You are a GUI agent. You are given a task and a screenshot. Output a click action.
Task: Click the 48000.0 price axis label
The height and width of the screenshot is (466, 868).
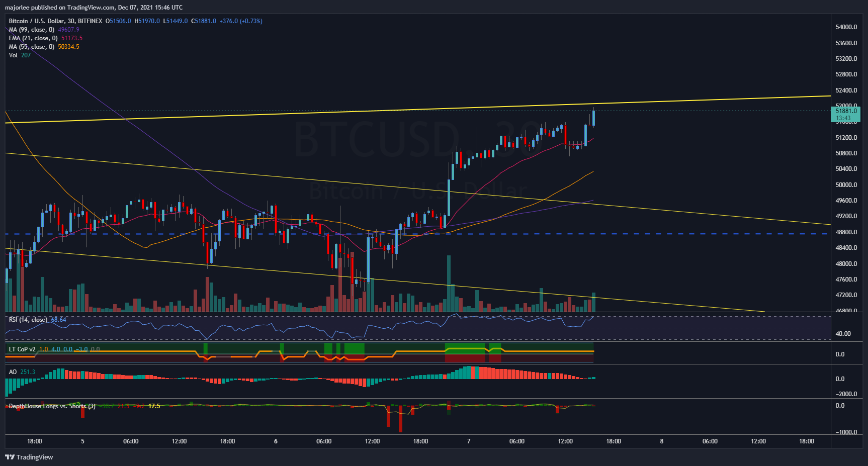[846, 264]
